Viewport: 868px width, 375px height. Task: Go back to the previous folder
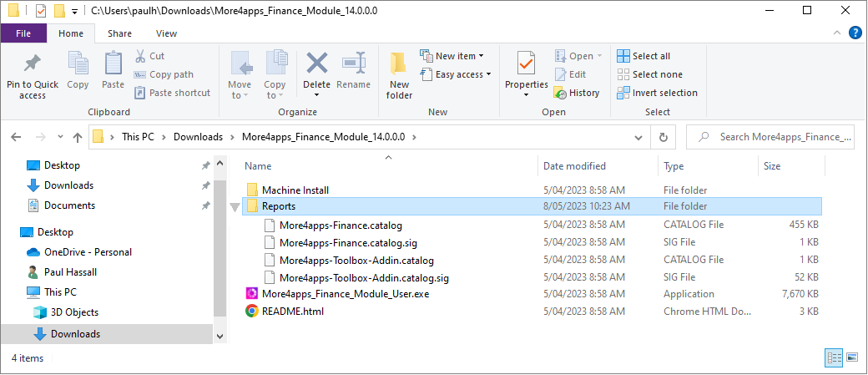pos(16,137)
